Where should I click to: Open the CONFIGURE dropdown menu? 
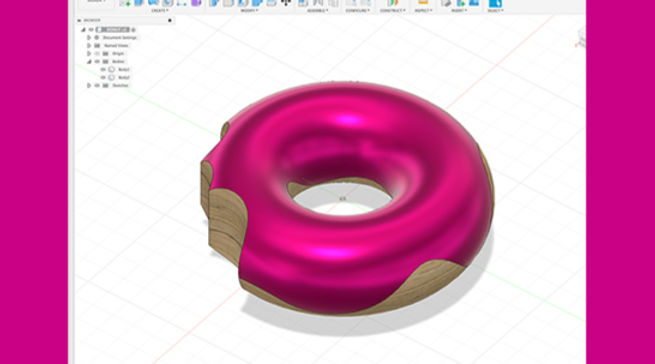tap(358, 10)
